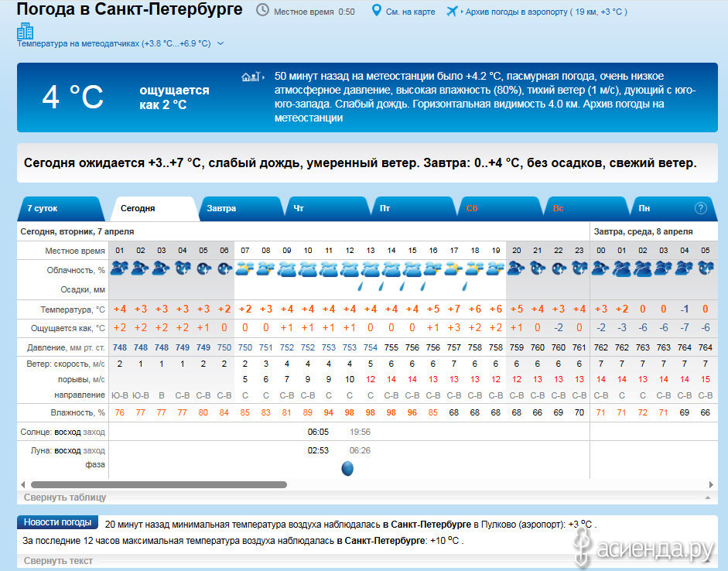Click the clock icon beside local time

[263, 11]
